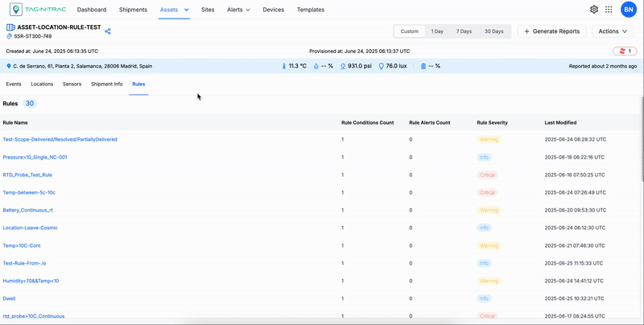Switch to the Sensors tab

point(72,84)
